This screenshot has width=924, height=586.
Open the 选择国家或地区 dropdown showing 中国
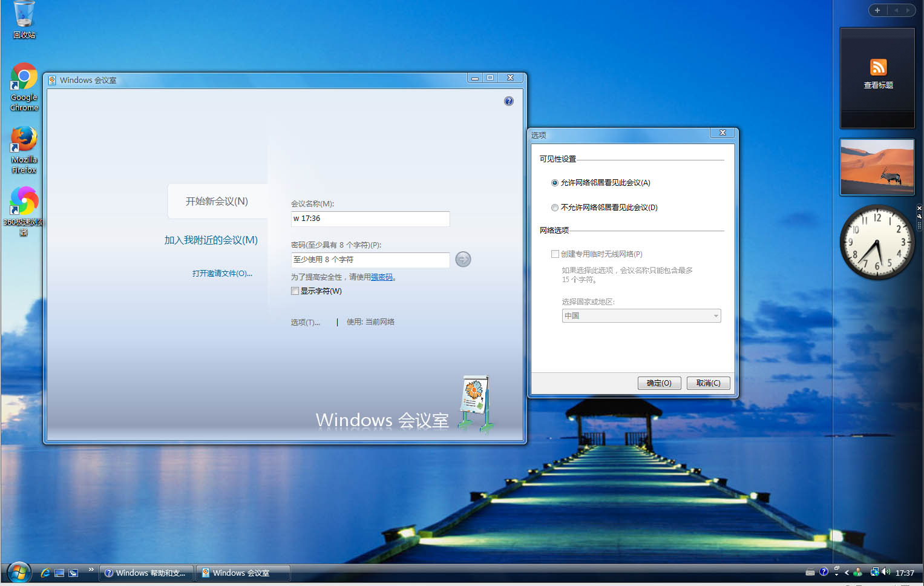pyautogui.click(x=641, y=315)
